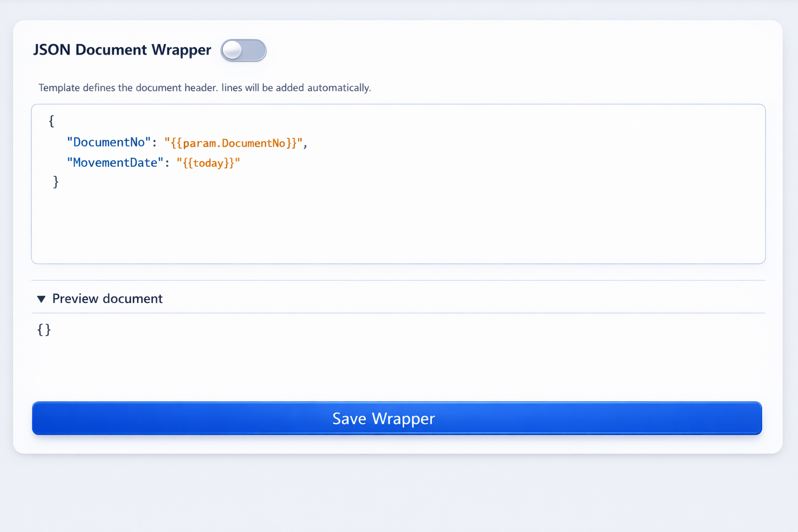Click the opening brace in the editor
Image resolution: width=798 pixels, height=532 pixels.
[51, 121]
